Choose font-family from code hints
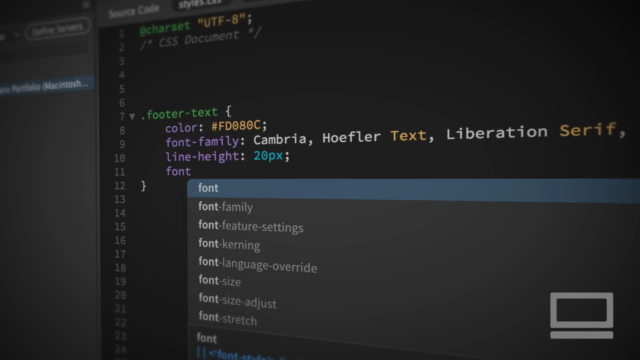The height and width of the screenshot is (360, 640). click(225, 207)
